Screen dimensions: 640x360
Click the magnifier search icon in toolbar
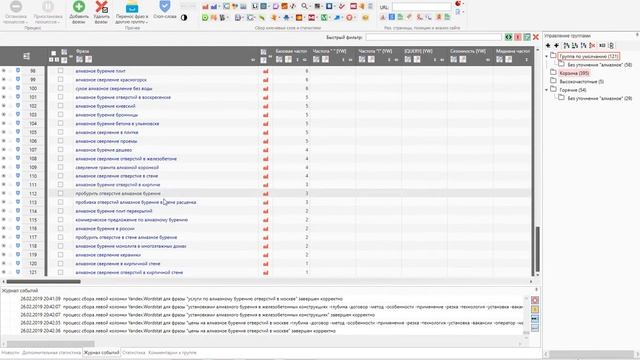click(x=304, y=6)
